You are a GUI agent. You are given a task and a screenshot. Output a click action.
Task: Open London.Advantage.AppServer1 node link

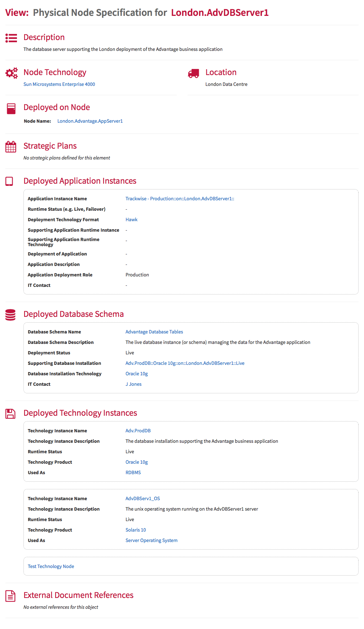tap(90, 121)
